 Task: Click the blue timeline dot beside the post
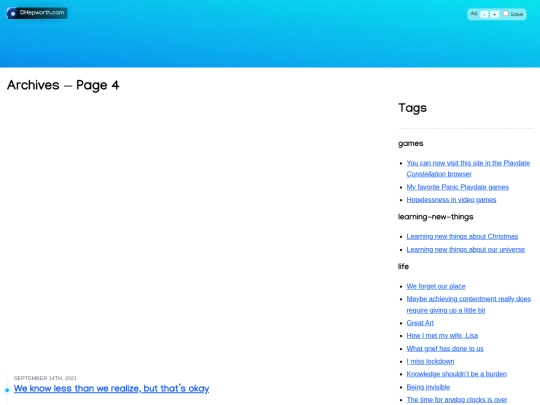pos(7,390)
